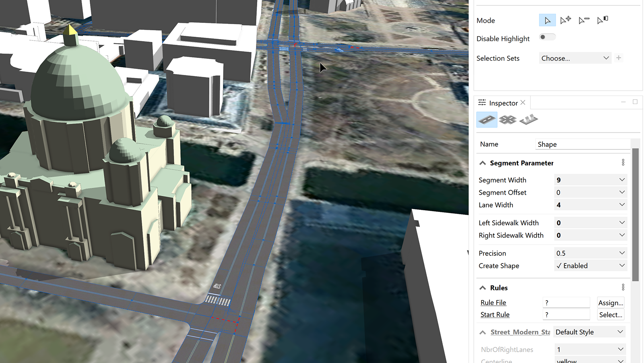The width and height of the screenshot is (644, 363).
Task: Toggle the Disable Highlight switch
Action: coord(547,37)
